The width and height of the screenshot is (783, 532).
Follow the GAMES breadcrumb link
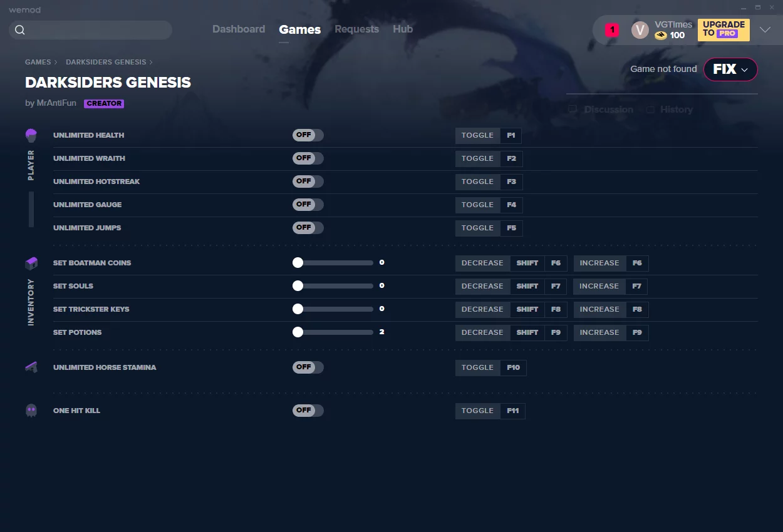click(38, 63)
